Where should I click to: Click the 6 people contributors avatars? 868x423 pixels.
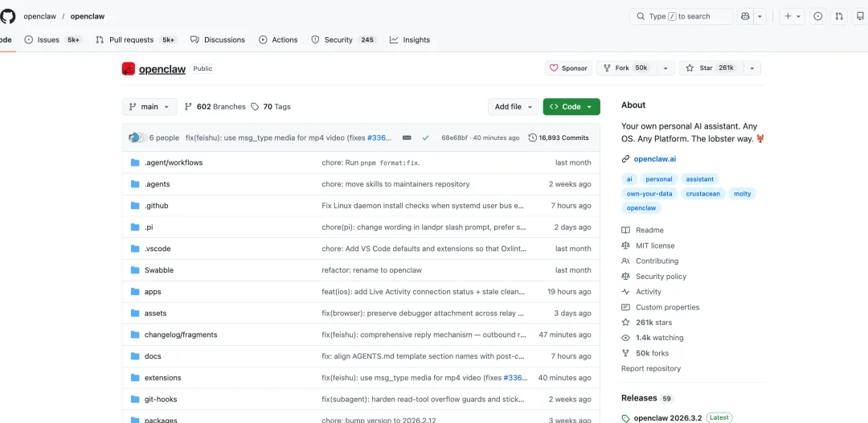pyautogui.click(x=136, y=138)
